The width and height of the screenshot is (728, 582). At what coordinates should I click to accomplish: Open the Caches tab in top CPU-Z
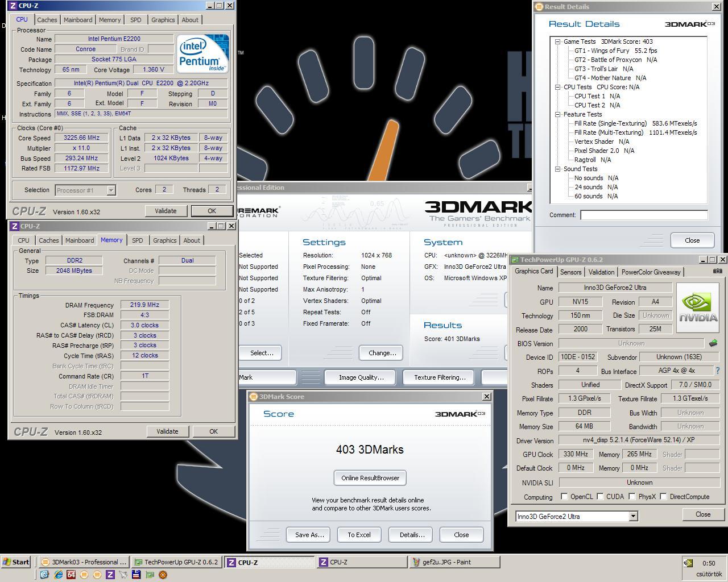47,20
